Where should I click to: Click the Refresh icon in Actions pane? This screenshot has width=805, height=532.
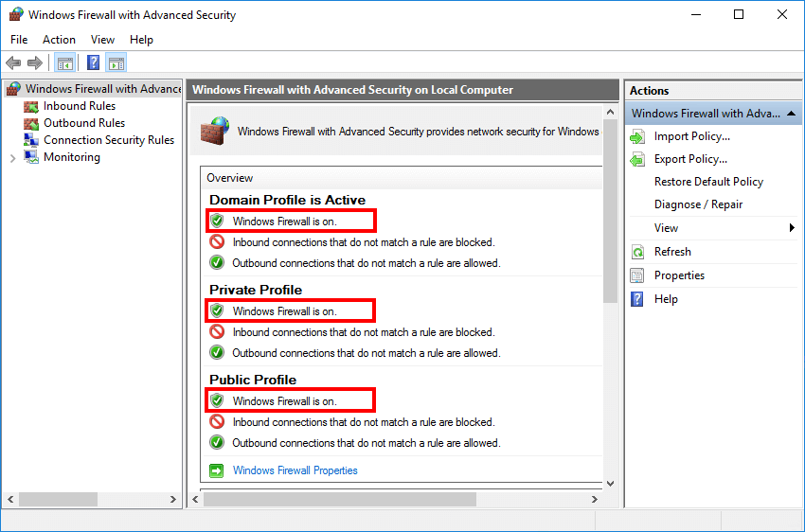pos(637,252)
